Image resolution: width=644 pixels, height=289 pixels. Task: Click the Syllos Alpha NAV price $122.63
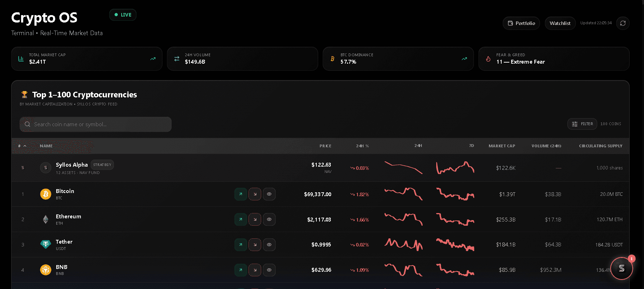[x=321, y=165]
